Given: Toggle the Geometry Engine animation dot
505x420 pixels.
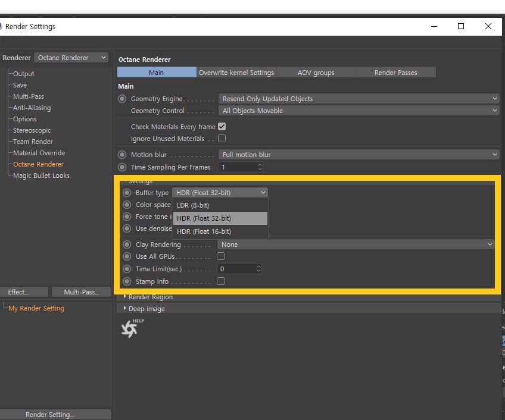Looking at the screenshot, I should (122, 99).
